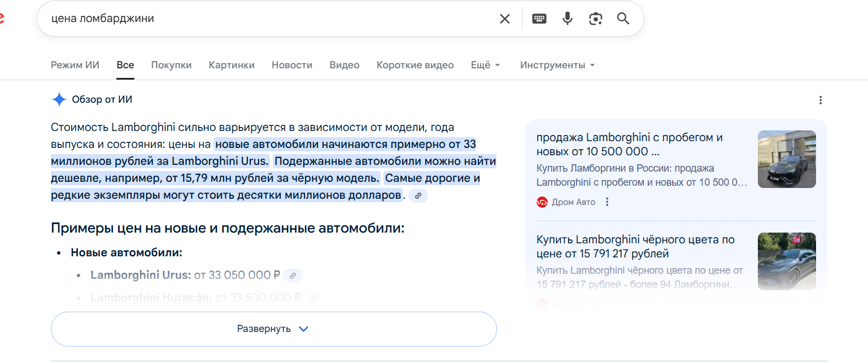Expand the Ещё dropdown menu
This screenshot has height=363, width=868.
[x=485, y=65]
